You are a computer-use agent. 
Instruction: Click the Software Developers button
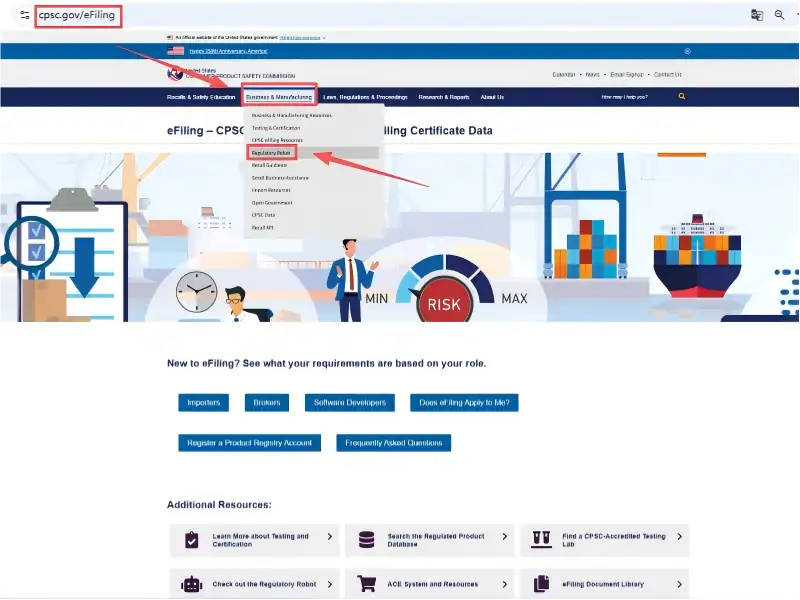tap(350, 403)
